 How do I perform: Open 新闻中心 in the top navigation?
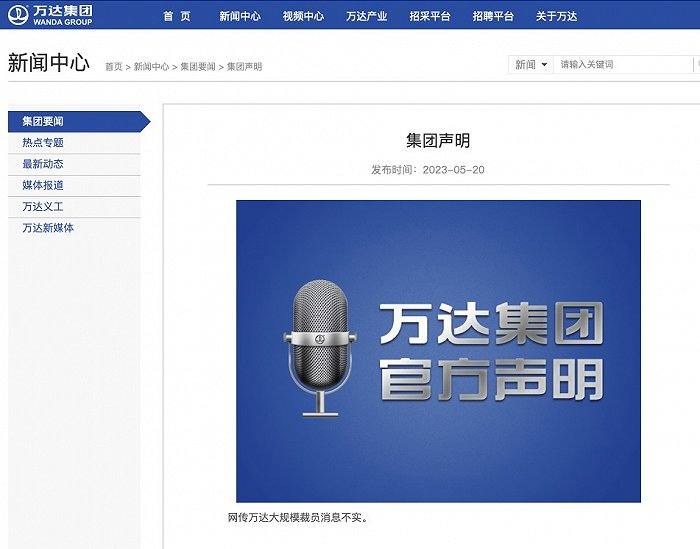click(x=240, y=17)
